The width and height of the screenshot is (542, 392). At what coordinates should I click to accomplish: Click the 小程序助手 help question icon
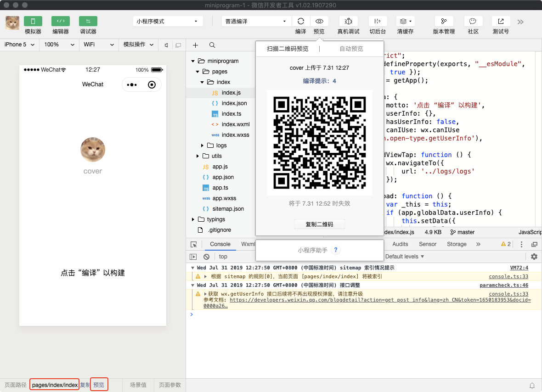[x=336, y=250]
